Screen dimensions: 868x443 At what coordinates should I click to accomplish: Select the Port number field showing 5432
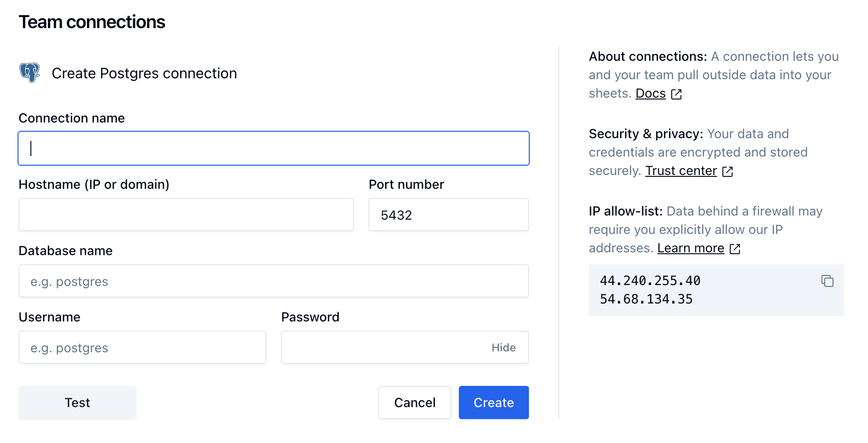[448, 215]
